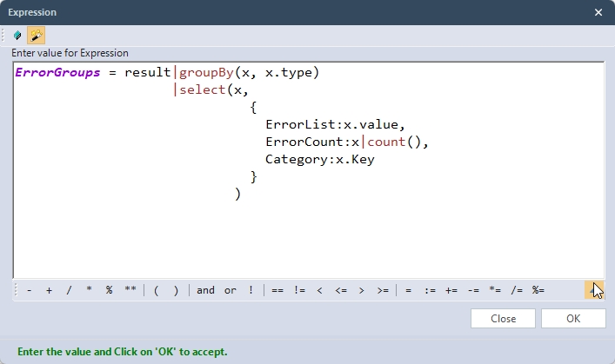Image resolution: width=615 pixels, height=364 pixels.
Task: Insert the '<=' operator
Action: (x=341, y=290)
